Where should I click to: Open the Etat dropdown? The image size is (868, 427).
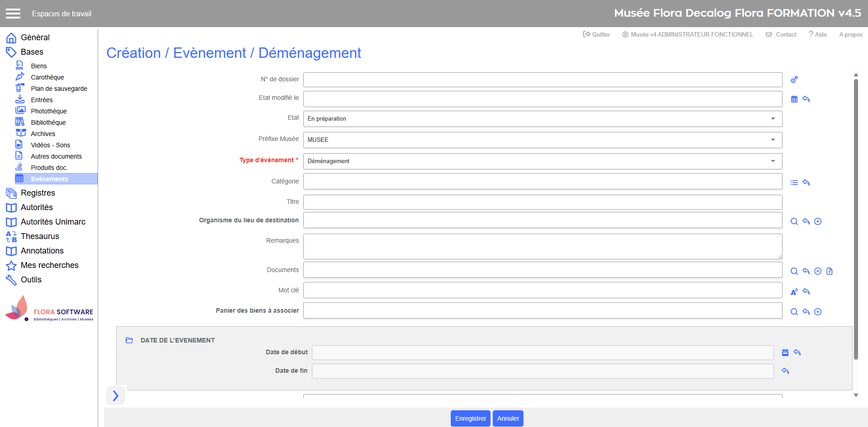tap(542, 119)
